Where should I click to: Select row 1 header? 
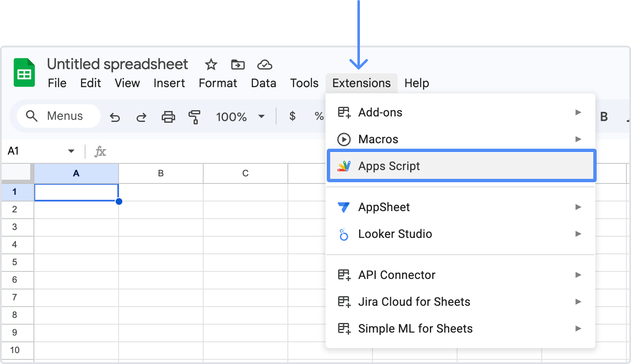coord(18,192)
